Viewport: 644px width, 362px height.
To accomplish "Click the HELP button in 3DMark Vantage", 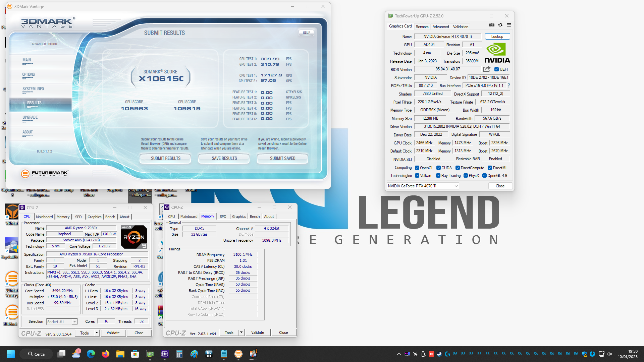I will point(306,33).
